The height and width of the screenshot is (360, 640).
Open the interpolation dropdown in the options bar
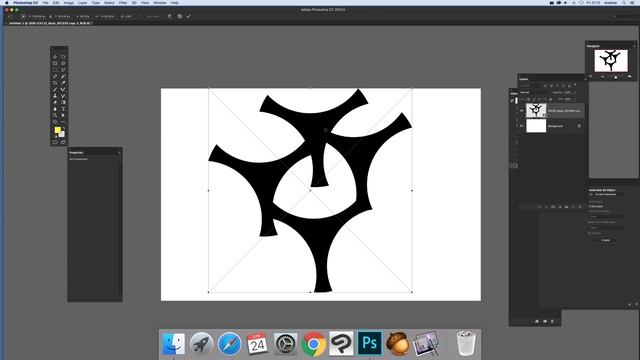154,16
